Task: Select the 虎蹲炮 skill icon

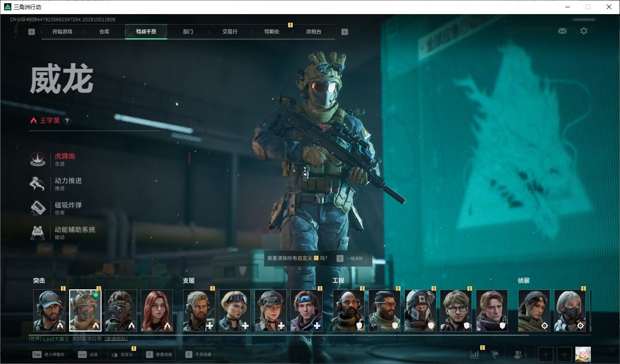Action: [38, 159]
